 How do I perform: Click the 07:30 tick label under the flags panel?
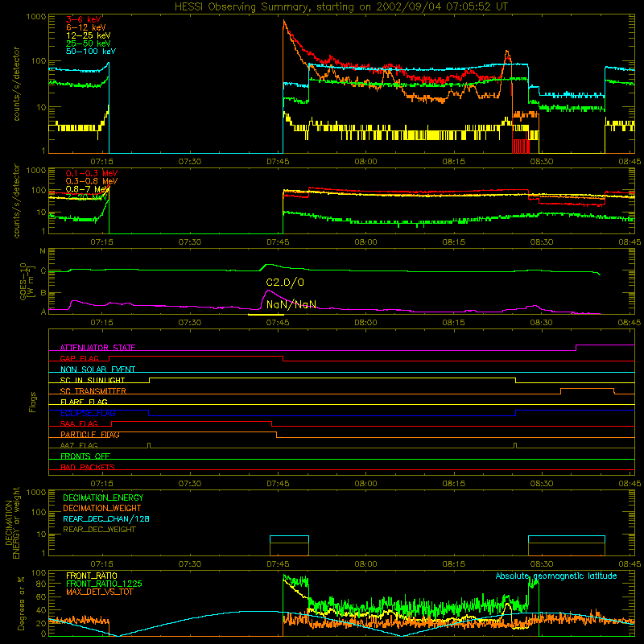pyautogui.click(x=190, y=484)
